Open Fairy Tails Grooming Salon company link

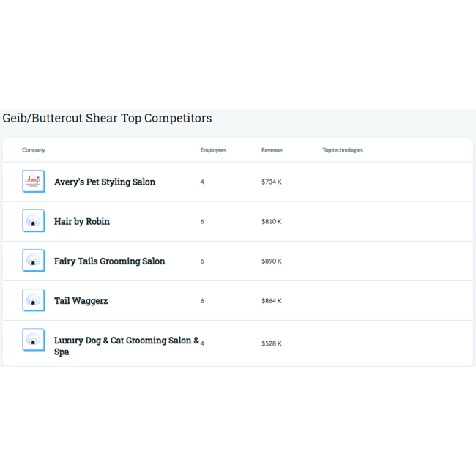click(x=109, y=261)
